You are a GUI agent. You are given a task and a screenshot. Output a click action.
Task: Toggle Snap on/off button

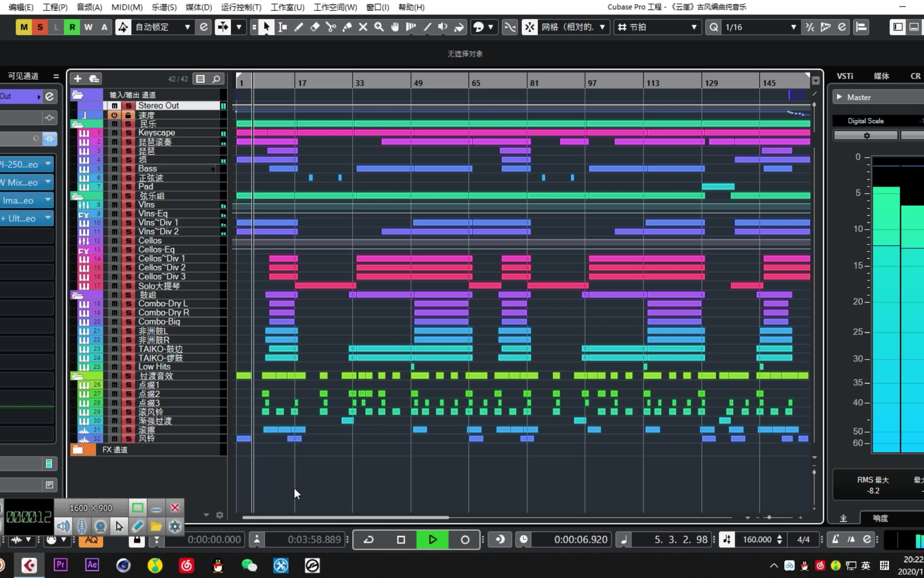click(x=530, y=27)
